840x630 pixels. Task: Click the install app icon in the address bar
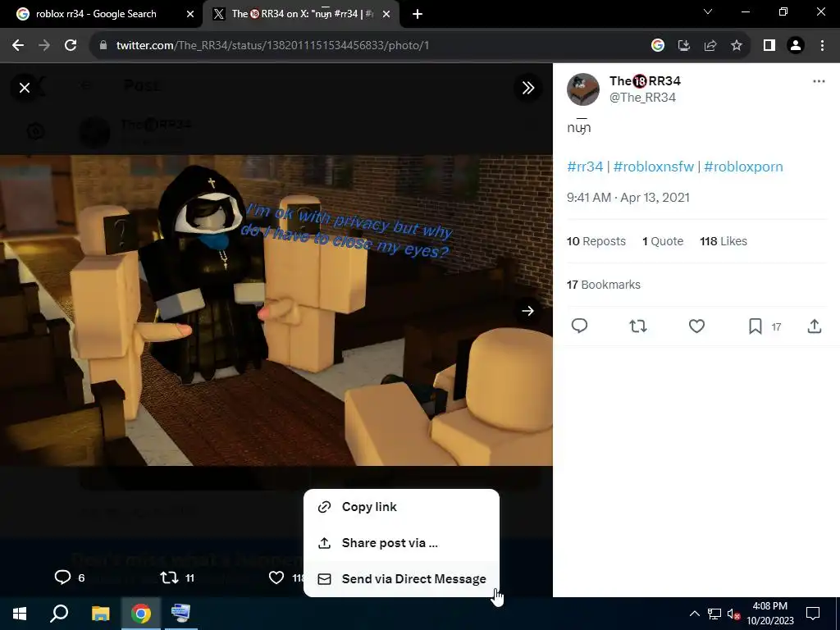tap(684, 46)
